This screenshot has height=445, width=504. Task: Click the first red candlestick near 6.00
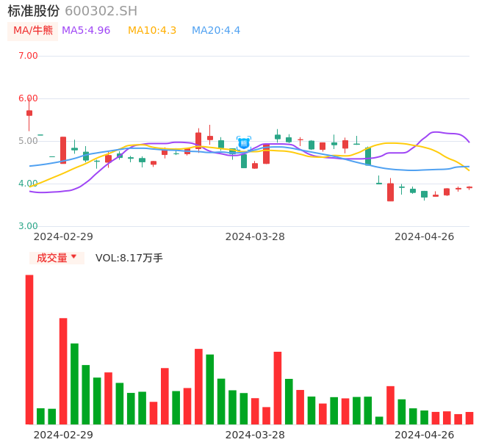coord(29,113)
